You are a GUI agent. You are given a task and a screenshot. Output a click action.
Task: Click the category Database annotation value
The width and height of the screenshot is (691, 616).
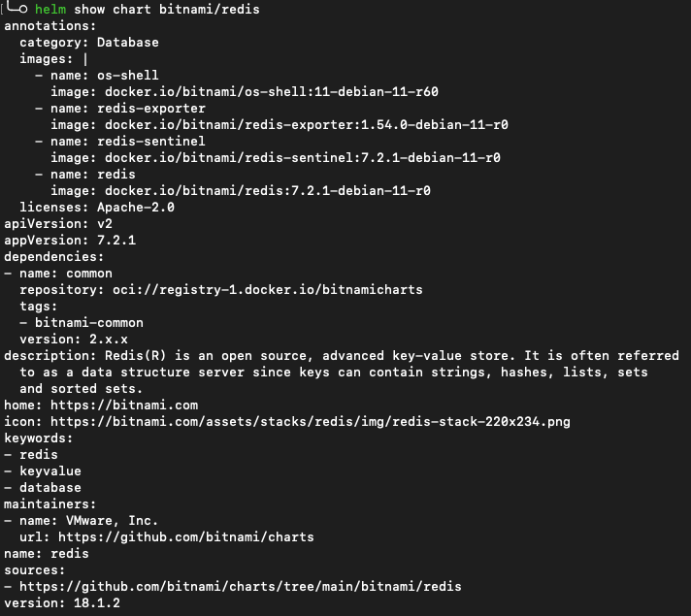pyautogui.click(x=128, y=43)
